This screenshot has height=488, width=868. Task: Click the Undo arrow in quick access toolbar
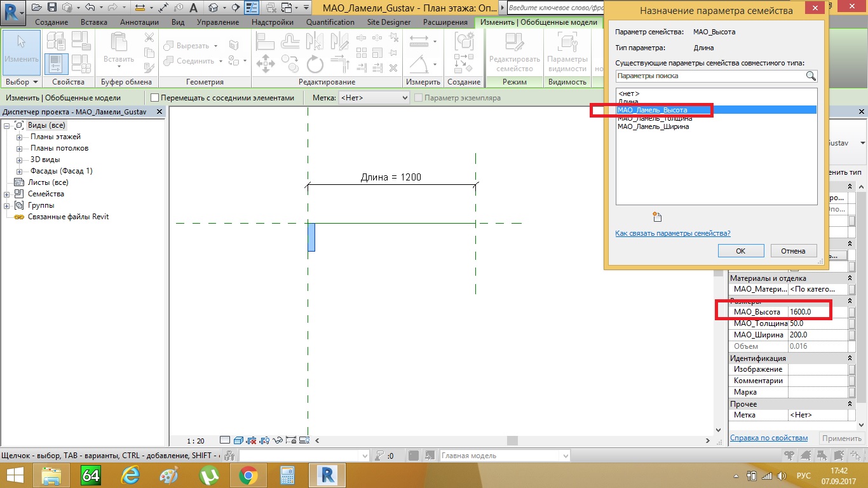[x=90, y=8]
